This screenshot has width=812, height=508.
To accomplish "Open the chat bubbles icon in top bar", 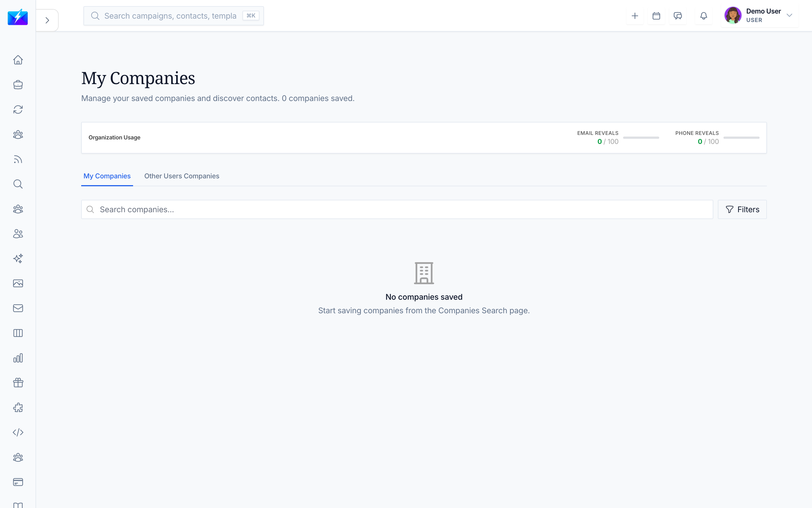I will pyautogui.click(x=678, y=16).
